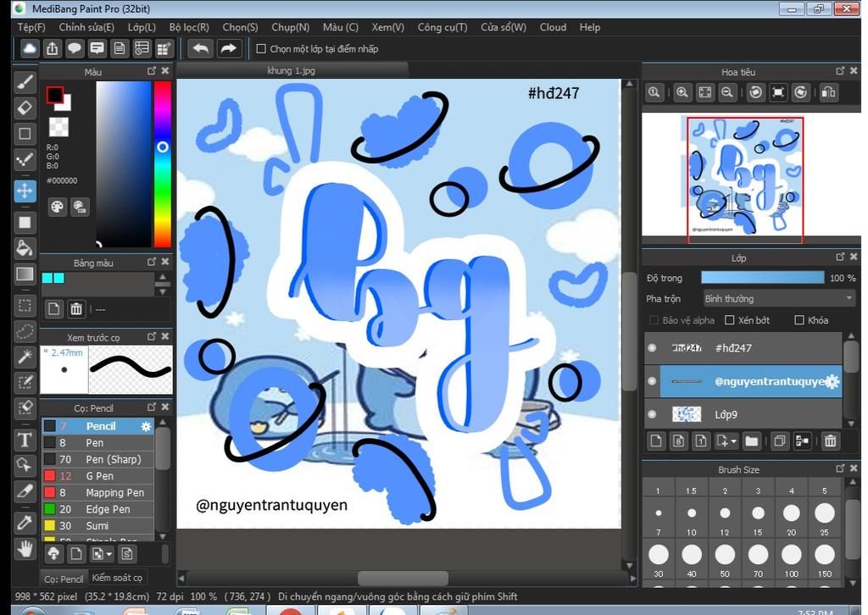Select the Magic Wand tool
Screen dimensions: 868x615
[x=25, y=357]
